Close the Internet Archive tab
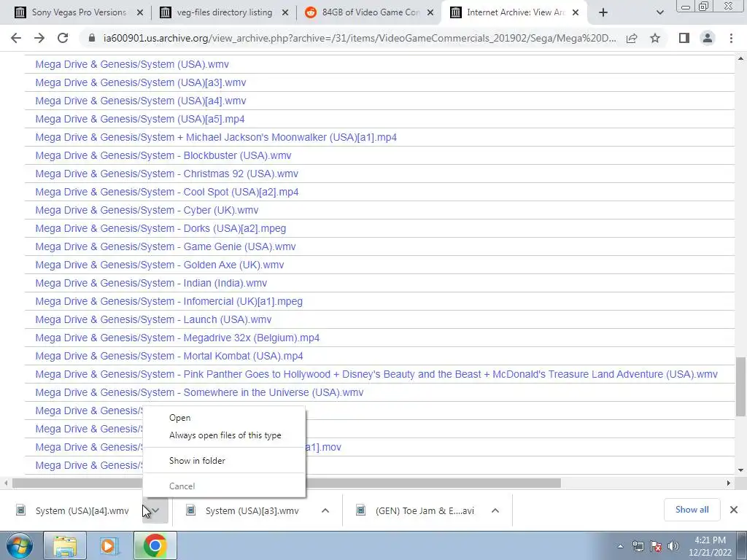This screenshot has height=560, width=747. 576,12
